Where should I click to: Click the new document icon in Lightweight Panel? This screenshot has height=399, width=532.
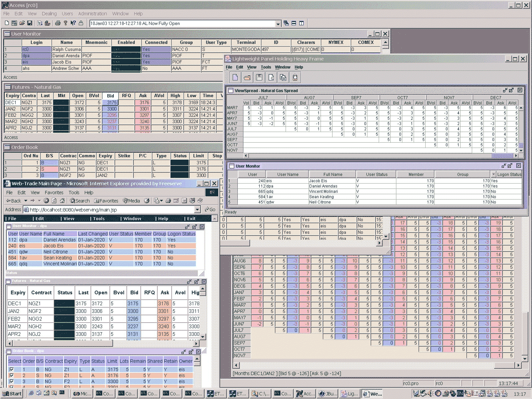[235, 77]
